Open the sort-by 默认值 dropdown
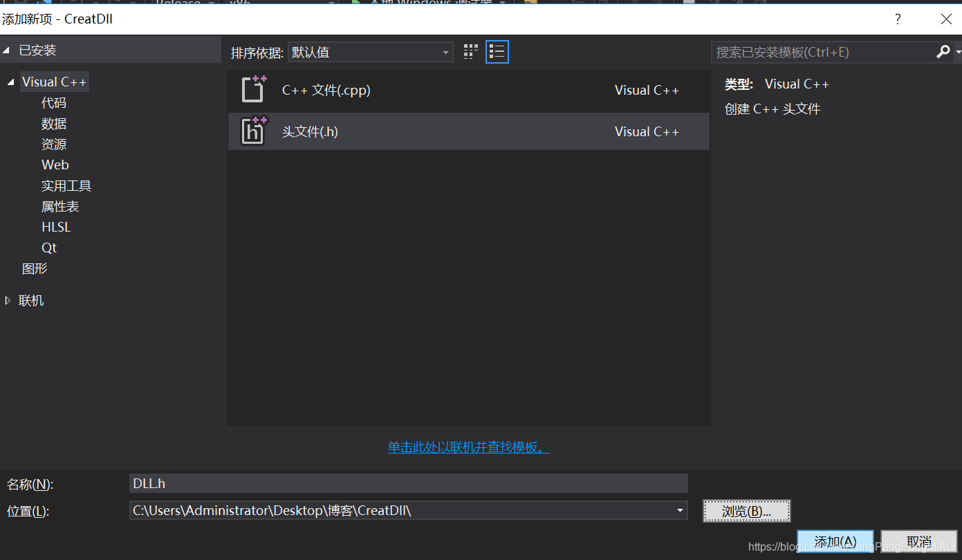The height and width of the screenshot is (560, 962). pos(371,52)
